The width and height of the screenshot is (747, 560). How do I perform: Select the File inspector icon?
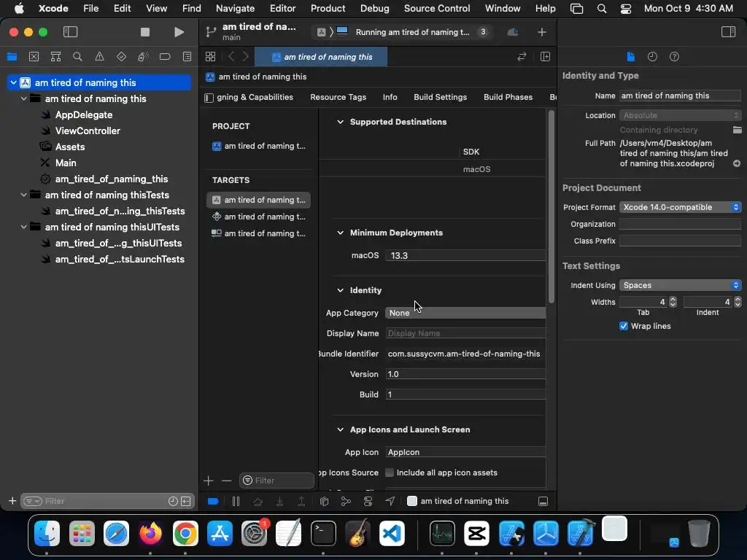pos(631,57)
